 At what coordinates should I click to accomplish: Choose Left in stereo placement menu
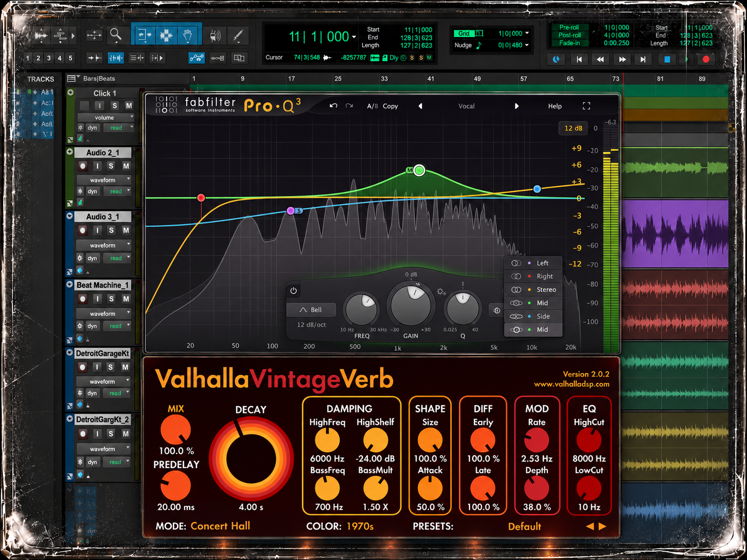pyautogui.click(x=533, y=263)
